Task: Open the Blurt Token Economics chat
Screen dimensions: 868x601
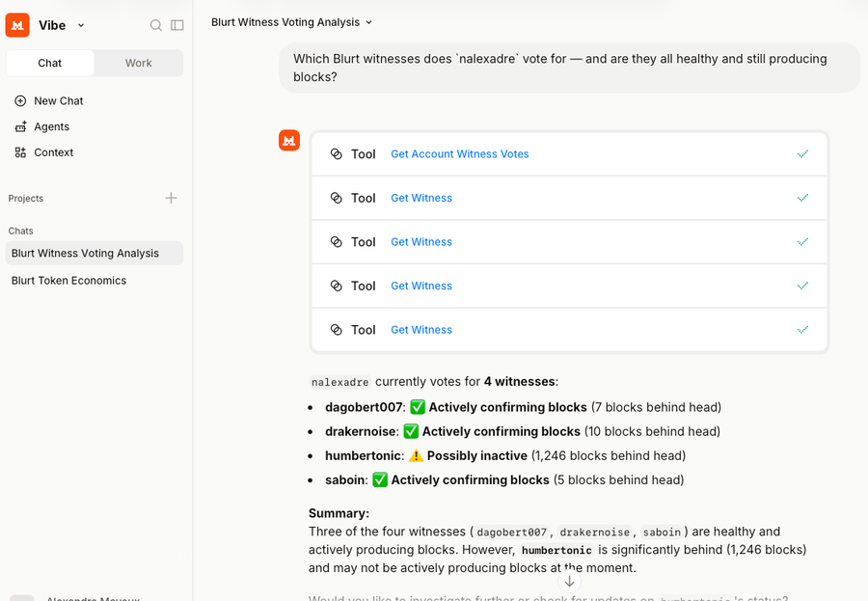Action: (x=68, y=281)
